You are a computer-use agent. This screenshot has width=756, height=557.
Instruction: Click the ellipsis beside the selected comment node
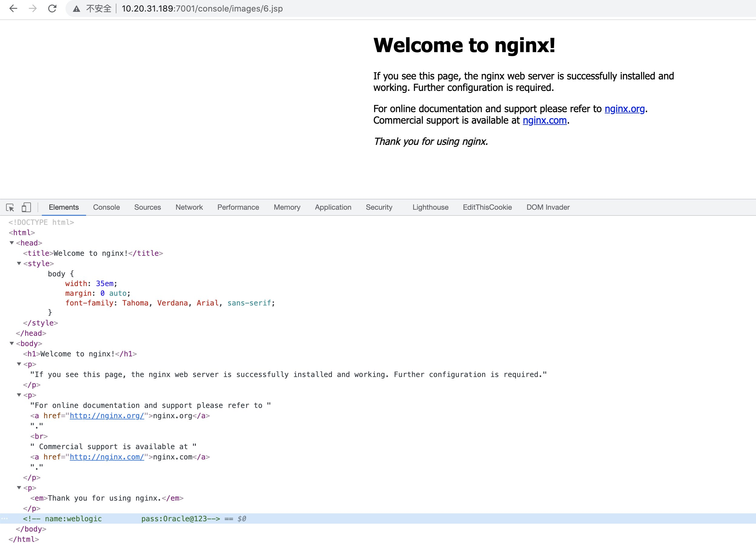(x=4, y=519)
